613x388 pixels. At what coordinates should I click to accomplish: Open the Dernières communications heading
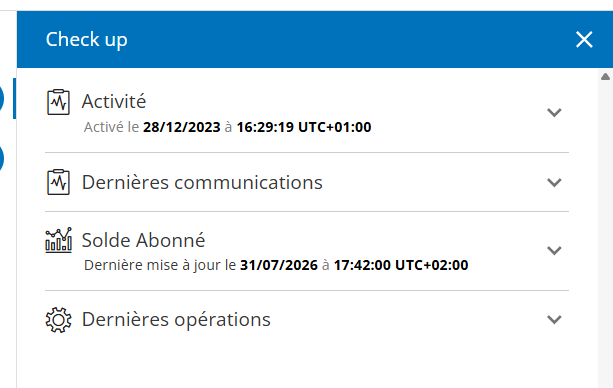pyautogui.click(x=202, y=182)
